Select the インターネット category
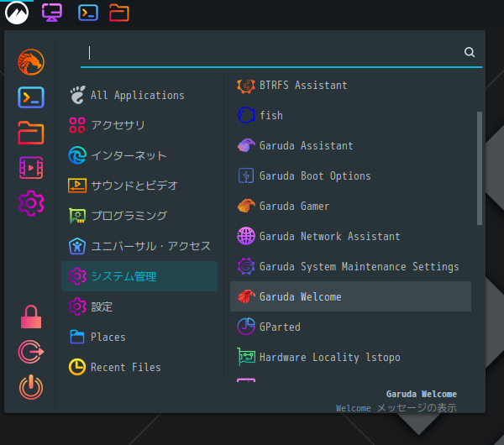This screenshot has height=445, width=504. (139, 155)
